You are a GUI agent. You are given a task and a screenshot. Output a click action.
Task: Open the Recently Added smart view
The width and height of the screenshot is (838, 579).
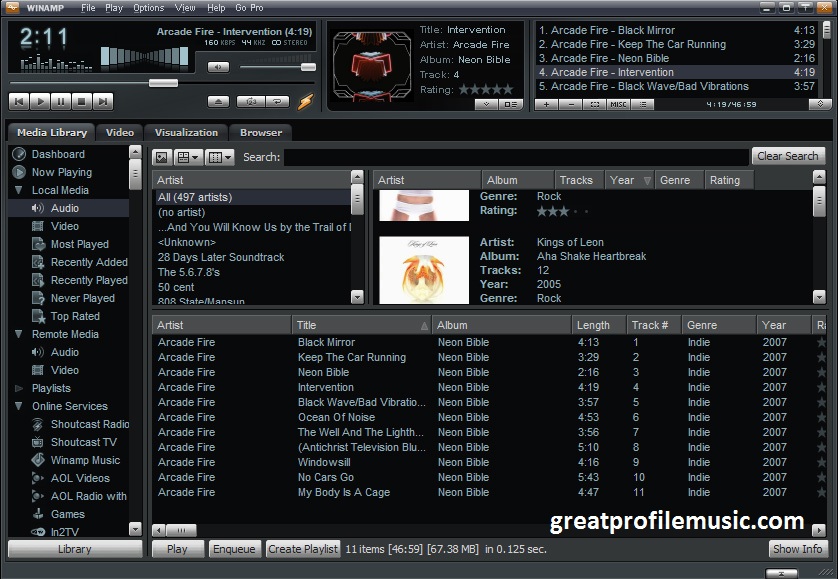[x=89, y=262]
